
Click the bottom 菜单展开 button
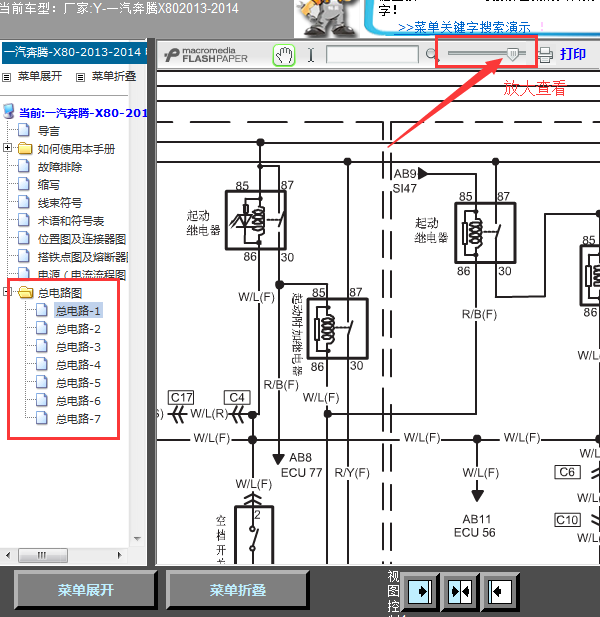point(85,590)
